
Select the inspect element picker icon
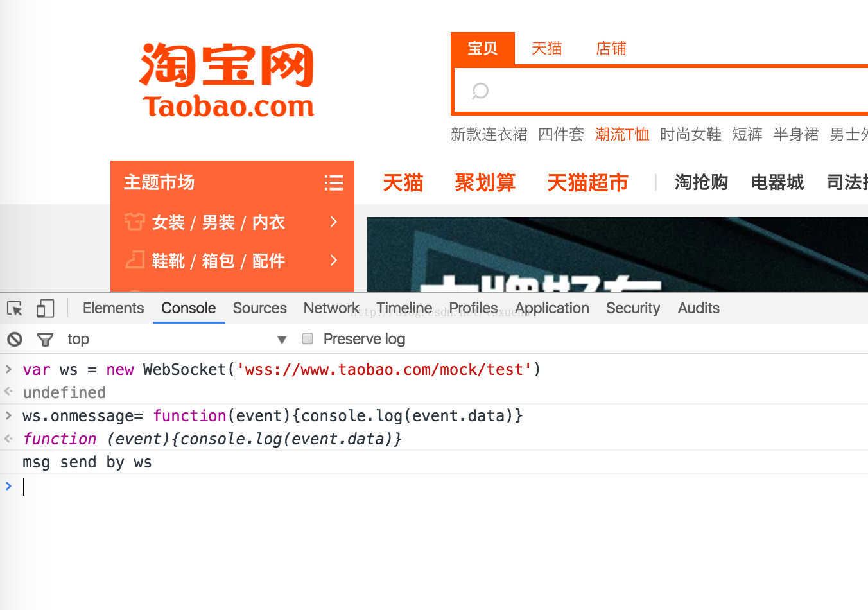point(15,308)
